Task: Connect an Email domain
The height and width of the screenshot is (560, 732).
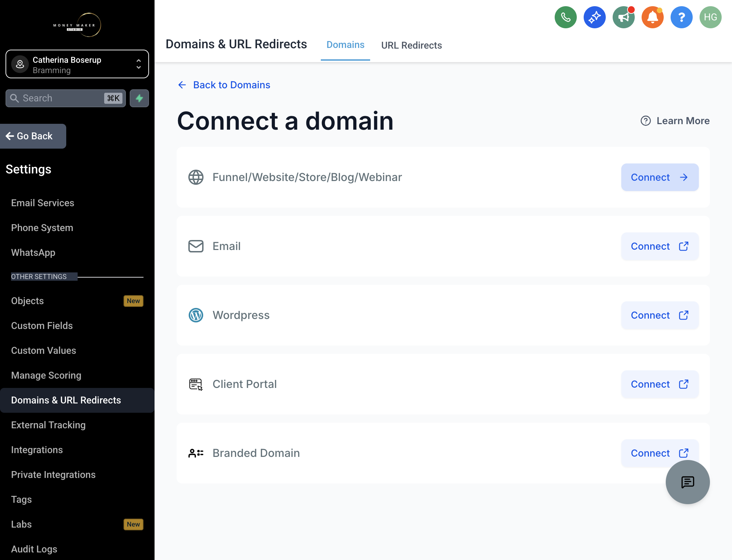Action: click(x=660, y=246)
